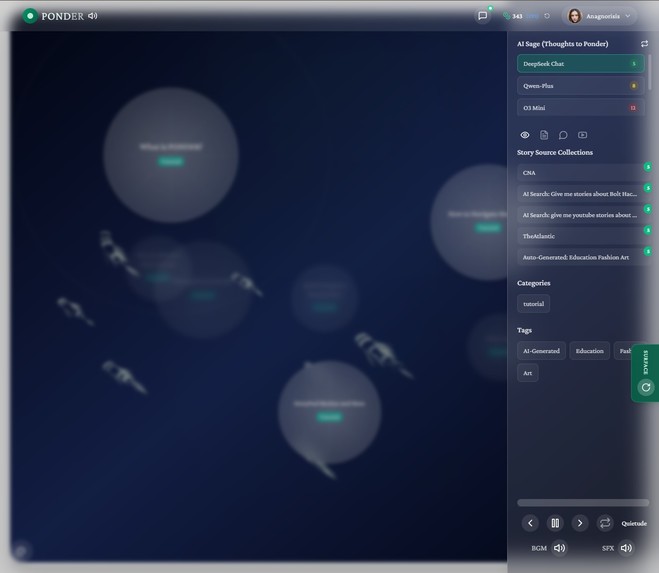Toggle the SFX speaker button
659x573 pixels.
[x=626, y=548]
